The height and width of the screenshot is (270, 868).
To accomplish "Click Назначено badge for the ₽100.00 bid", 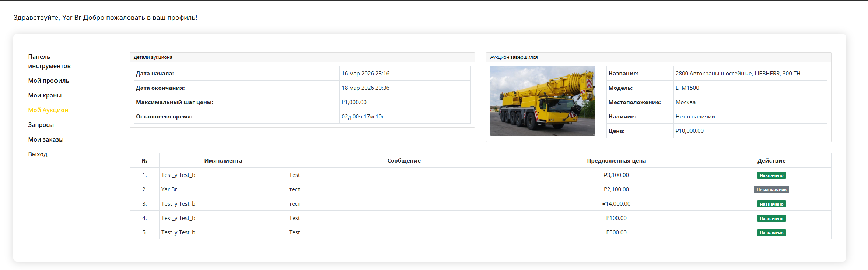I will [771, 219].
